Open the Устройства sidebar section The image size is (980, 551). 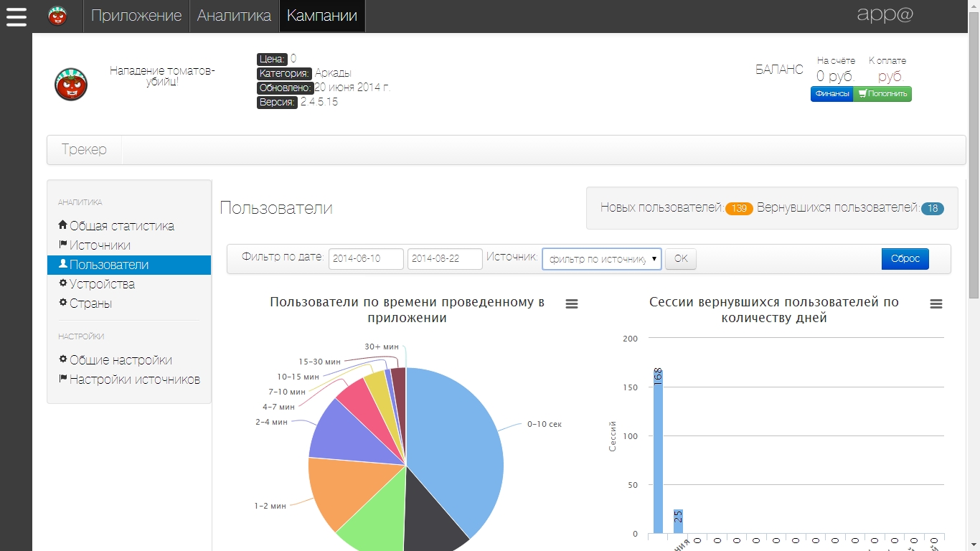click(x=102, y=284)
